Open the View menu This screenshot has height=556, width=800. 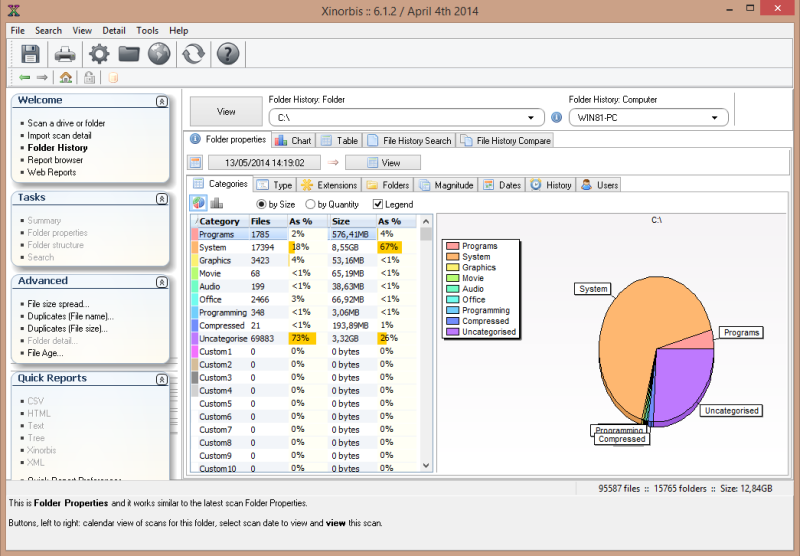pyautogui.click(x=82, y=31)
